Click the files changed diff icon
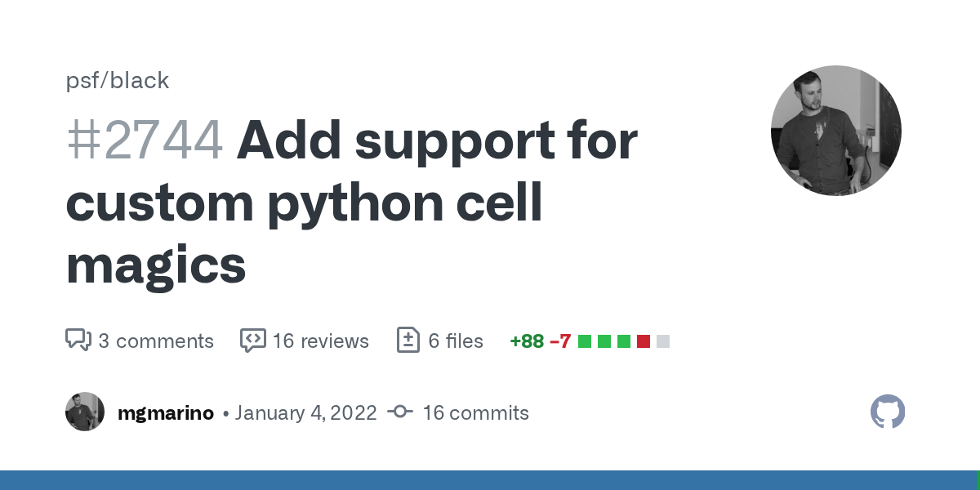Image resolution: width=980 pixels, height=490 pixels. [408, 341]
